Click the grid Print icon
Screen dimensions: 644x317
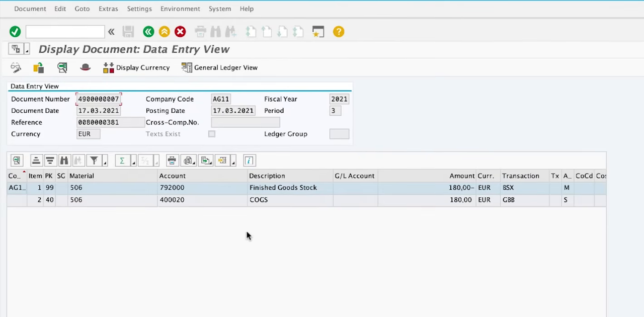(172, 161)
